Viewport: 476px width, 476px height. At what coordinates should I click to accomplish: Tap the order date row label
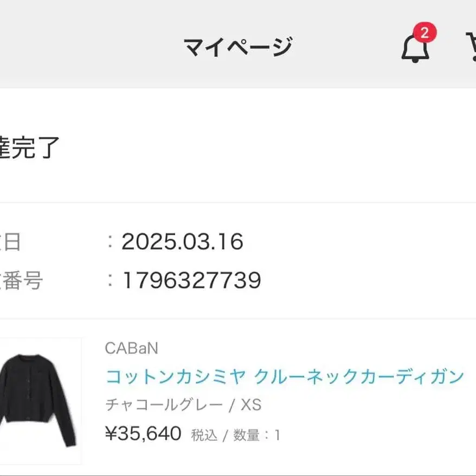(x=10, y=242)
